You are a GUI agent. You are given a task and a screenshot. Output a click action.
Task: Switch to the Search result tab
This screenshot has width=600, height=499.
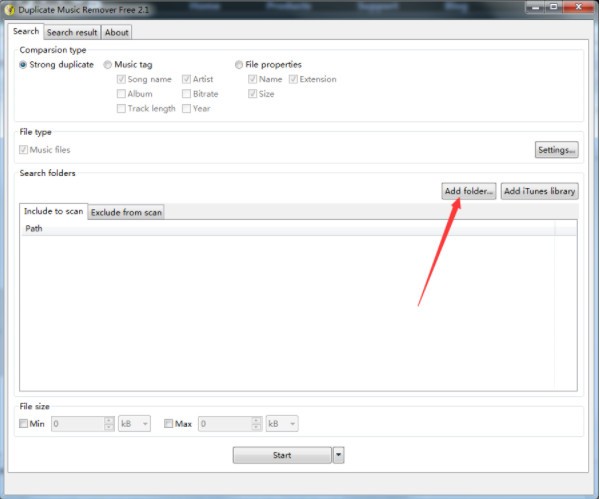point(72,33)
